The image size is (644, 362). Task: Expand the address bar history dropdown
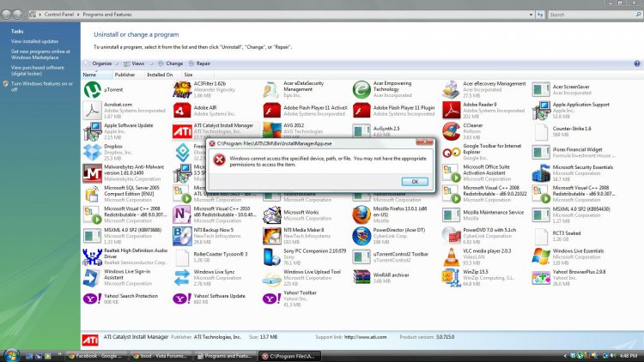tap(531, 15)
